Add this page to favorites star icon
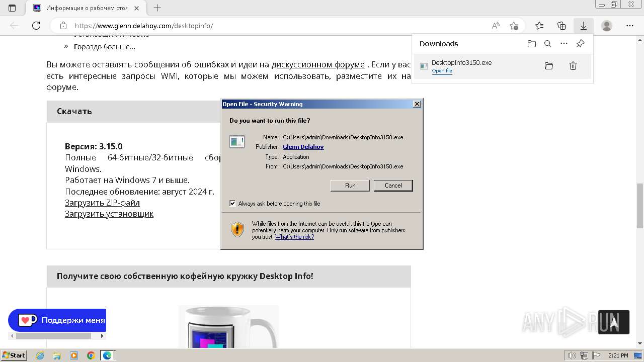 coord(514,26)
